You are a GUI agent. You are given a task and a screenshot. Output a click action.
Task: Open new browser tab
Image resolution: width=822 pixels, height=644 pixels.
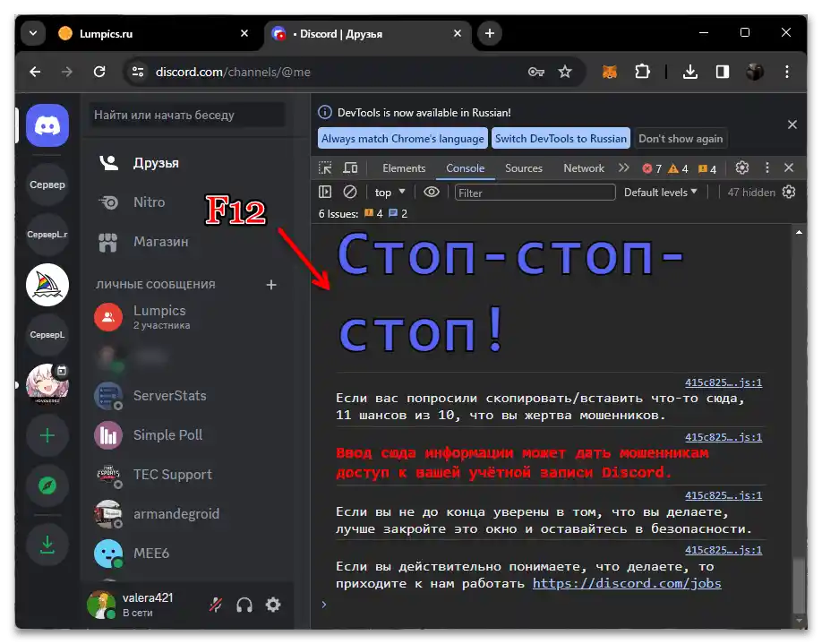point(490,33)
